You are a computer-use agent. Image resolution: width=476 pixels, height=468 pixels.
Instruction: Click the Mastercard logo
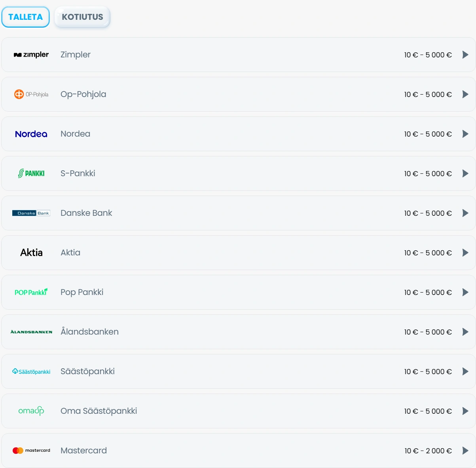coord(31,451)
